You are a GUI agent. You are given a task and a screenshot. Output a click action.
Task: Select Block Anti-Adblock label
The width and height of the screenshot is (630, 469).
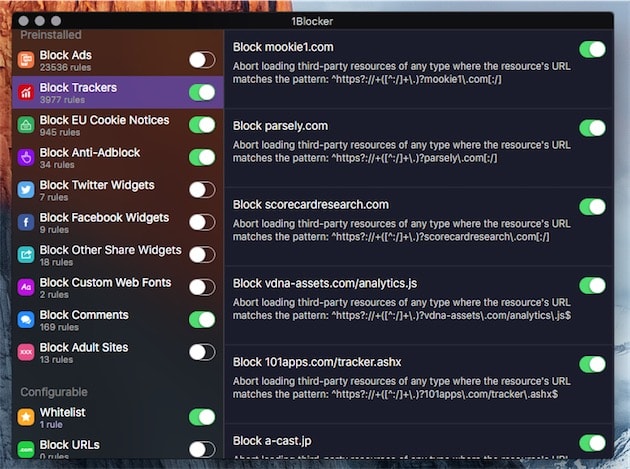pos(90,153)
